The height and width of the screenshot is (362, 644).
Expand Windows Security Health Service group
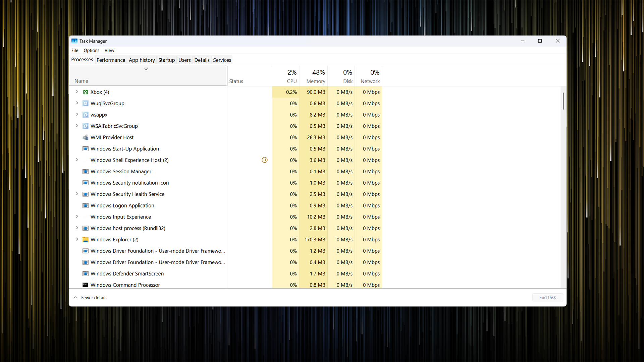[77, 194]
